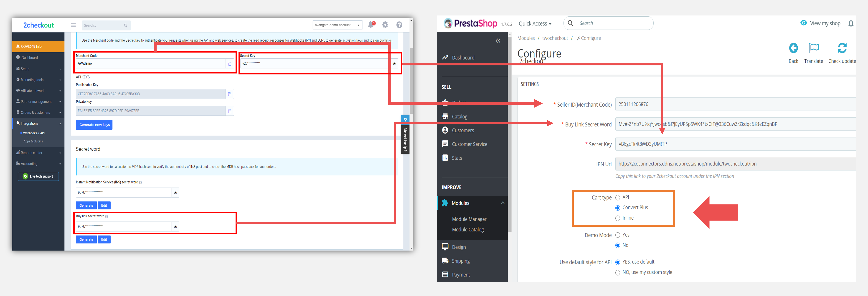Open 2checkout notifications bell

click(x=371, y=25)
